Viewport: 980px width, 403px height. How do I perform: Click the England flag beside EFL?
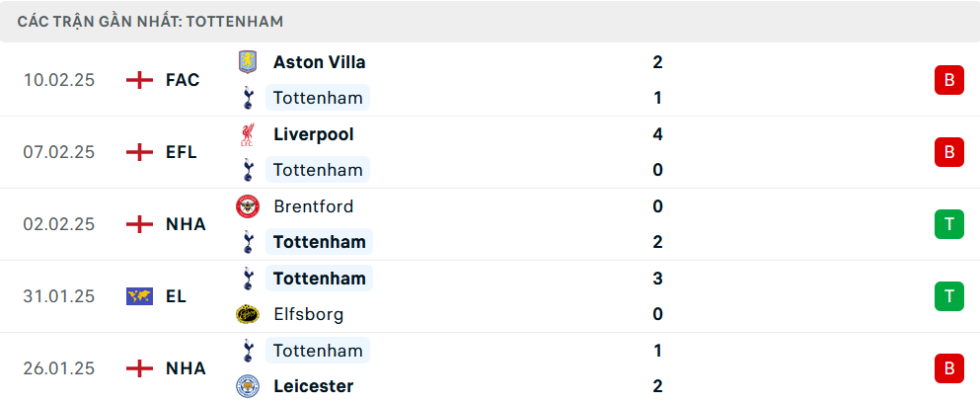click(x=140, y=152)
